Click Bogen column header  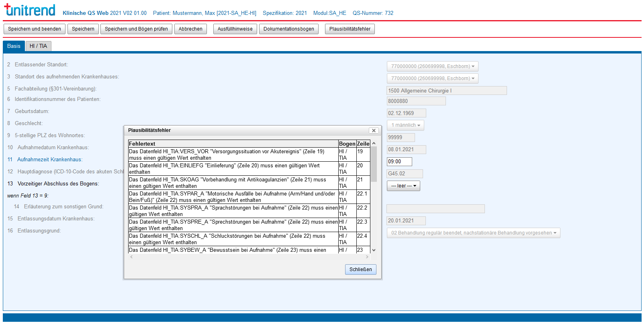347,144
